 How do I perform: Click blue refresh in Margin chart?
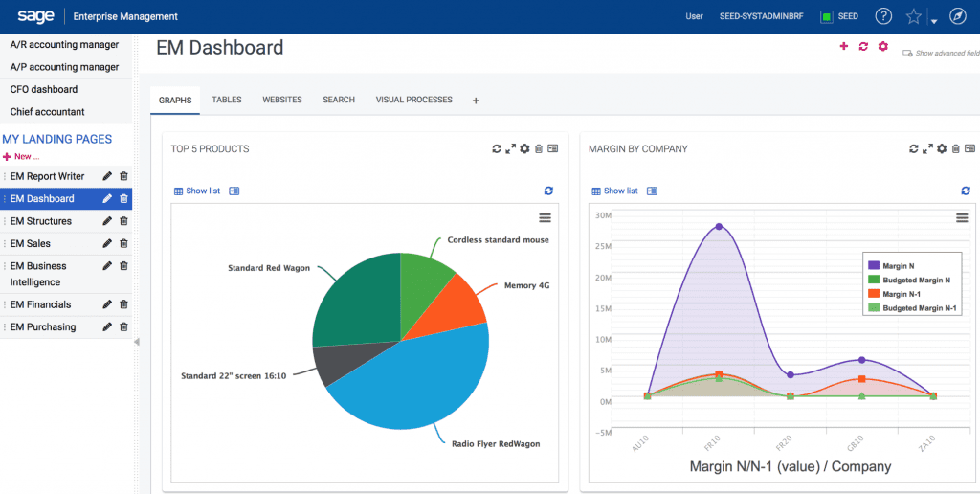point(966,191)
